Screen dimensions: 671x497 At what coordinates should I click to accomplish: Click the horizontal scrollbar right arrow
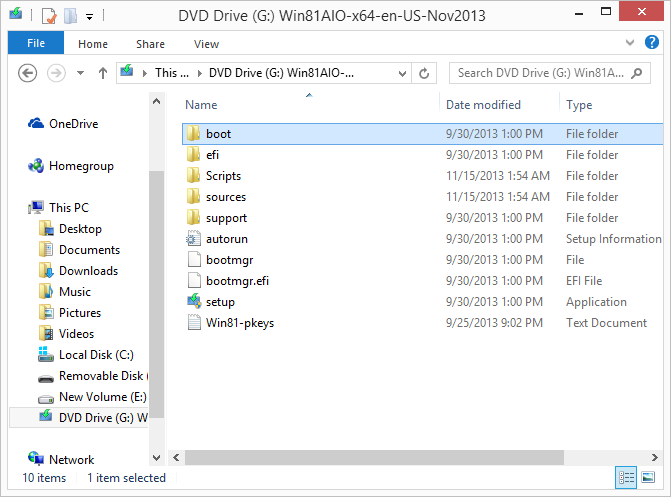tap(655, 458)
